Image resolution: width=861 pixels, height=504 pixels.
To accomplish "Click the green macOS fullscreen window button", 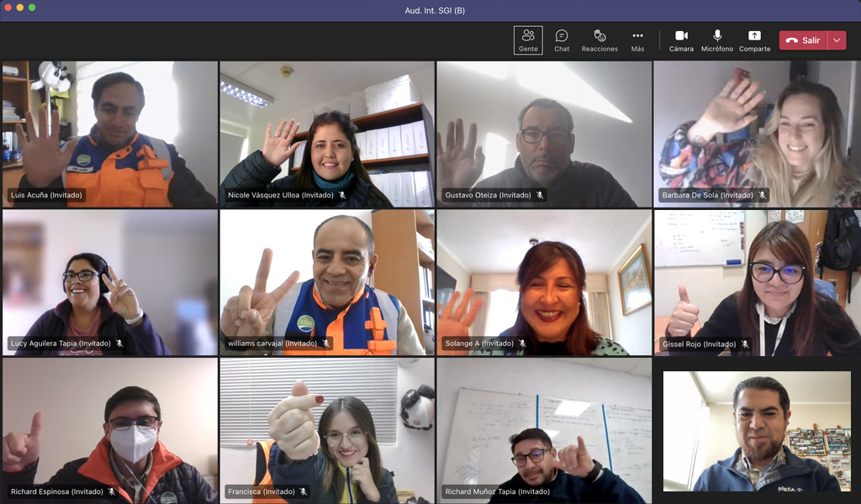I will [x=32, y=8].
